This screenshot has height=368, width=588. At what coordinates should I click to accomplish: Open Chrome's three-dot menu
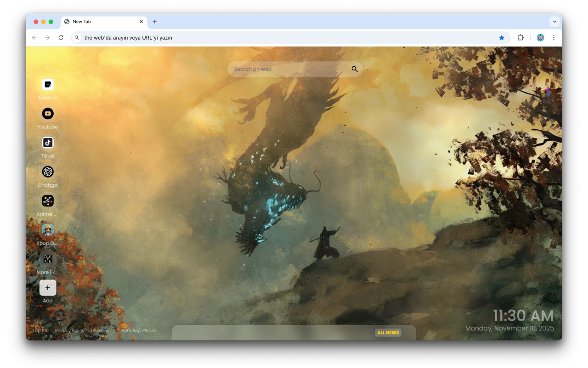click(x=554, y=38)
